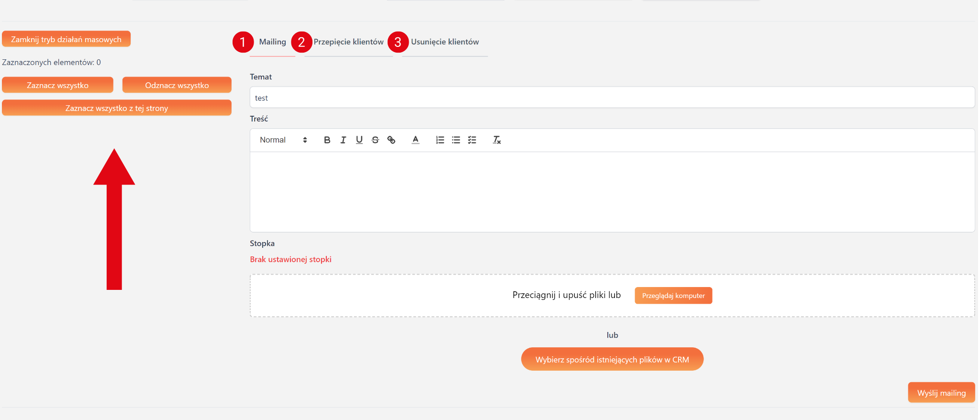Insert a hyperlink in the message
This screenshot has width=980, height=420.
pos(391,140)
